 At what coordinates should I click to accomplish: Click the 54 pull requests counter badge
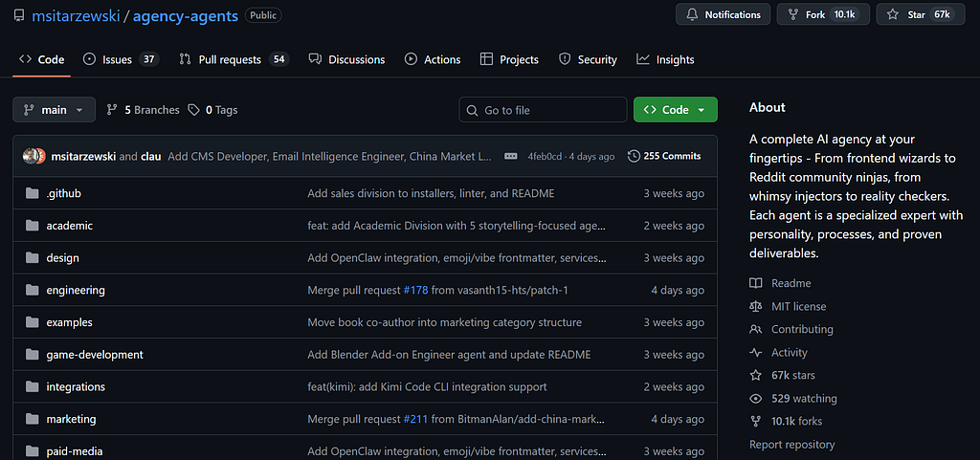click(278, 60)
